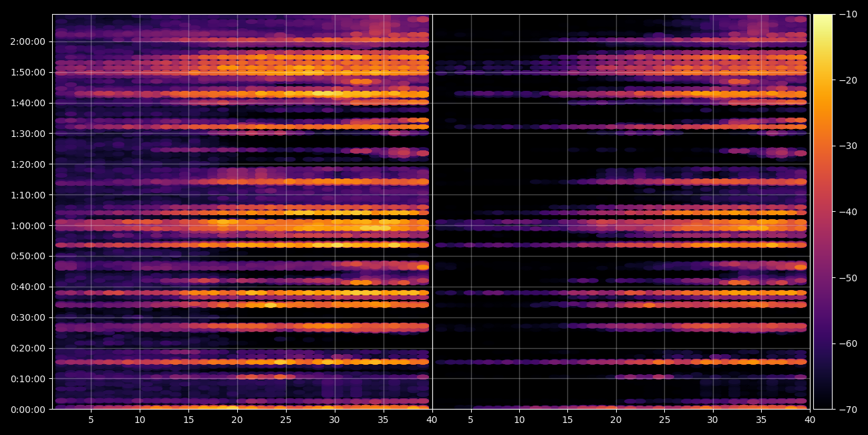Click the −10 colorbar tick label
The width and height of the screenshot is (868, 435).
click(848, 14)
